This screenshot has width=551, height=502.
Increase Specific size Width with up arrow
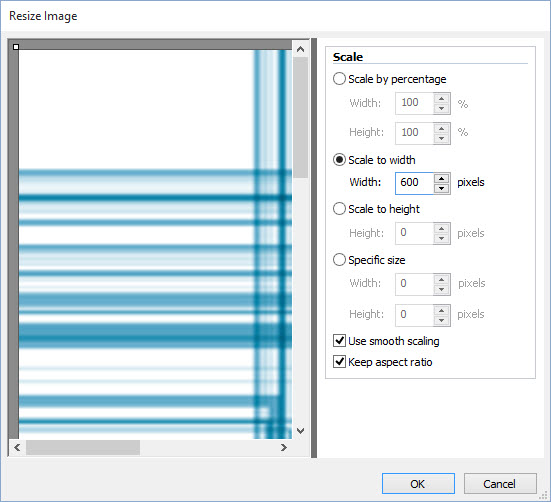(441, 279)
